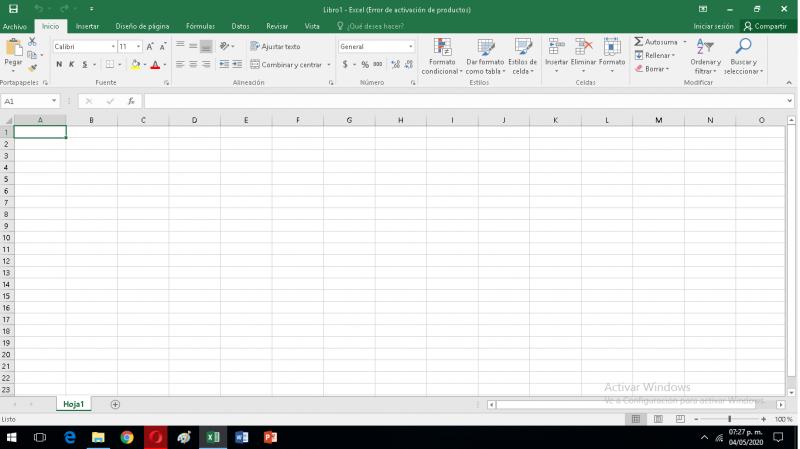Switch to the Vista tab

click(x=312, y=26)
